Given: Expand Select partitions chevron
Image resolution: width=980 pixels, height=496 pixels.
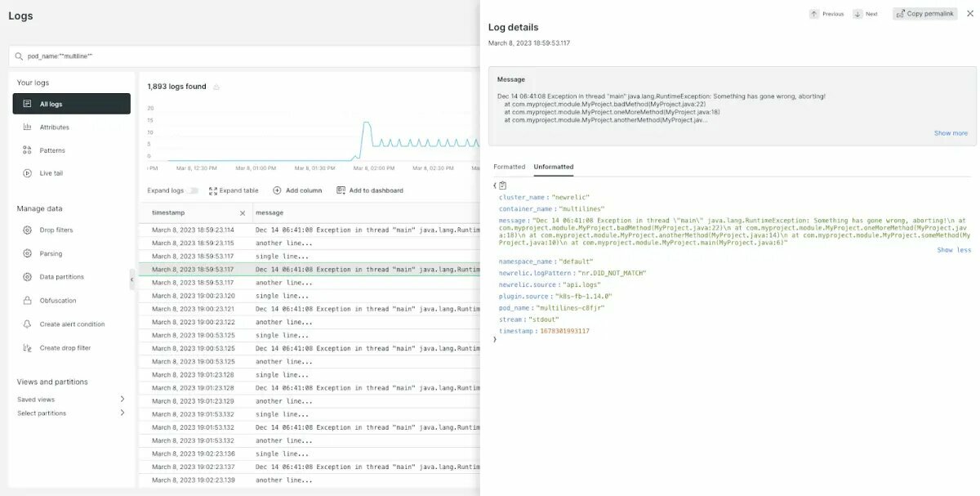Looking at the screenshot, I should click(x=122, y=413).
